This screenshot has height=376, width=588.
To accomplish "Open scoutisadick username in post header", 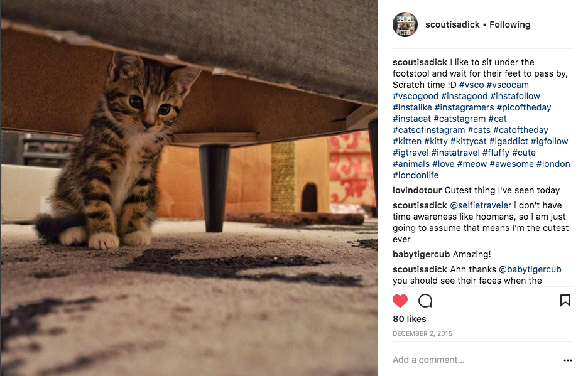I will click(x=452, y=24).
